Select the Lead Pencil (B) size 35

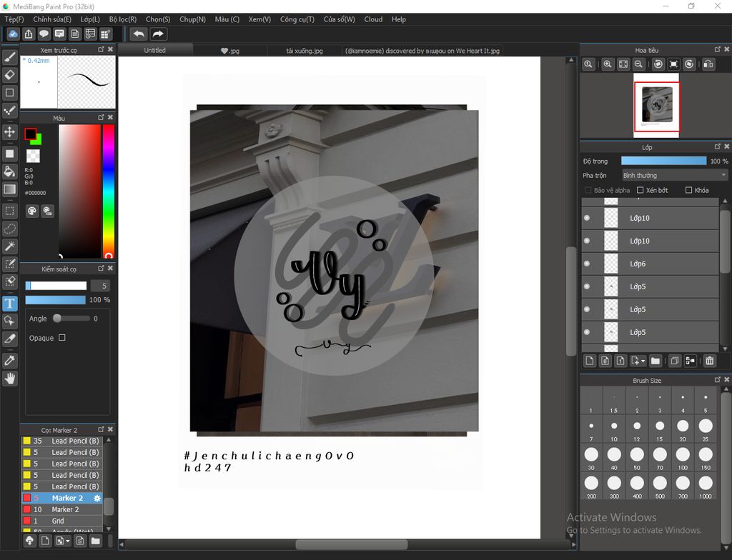pyautogui.click(x=62, y=441)
